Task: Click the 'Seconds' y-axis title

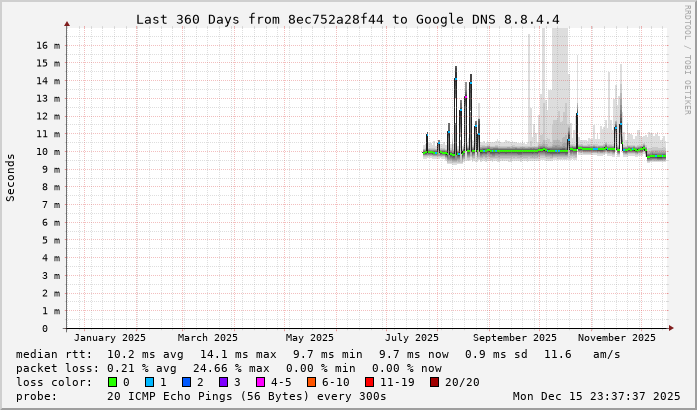Action: [x=11, y=177]
